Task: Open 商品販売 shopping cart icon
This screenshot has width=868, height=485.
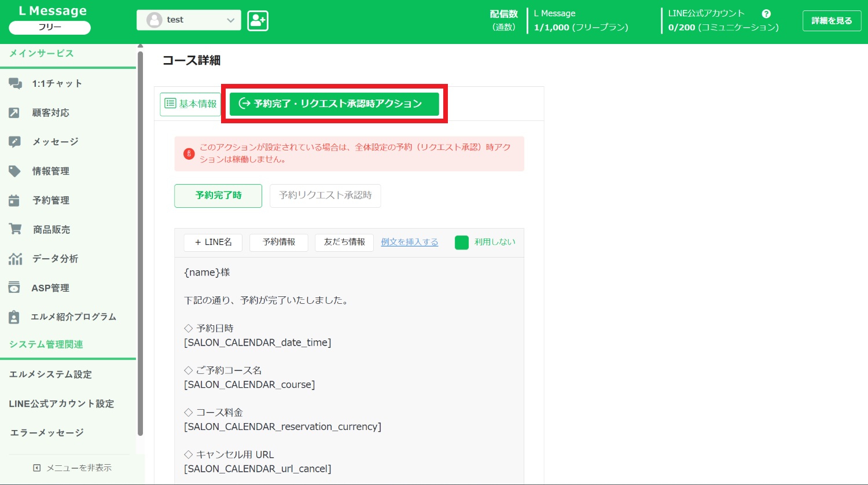Action: pyautogui.click(x=15, y=229)
